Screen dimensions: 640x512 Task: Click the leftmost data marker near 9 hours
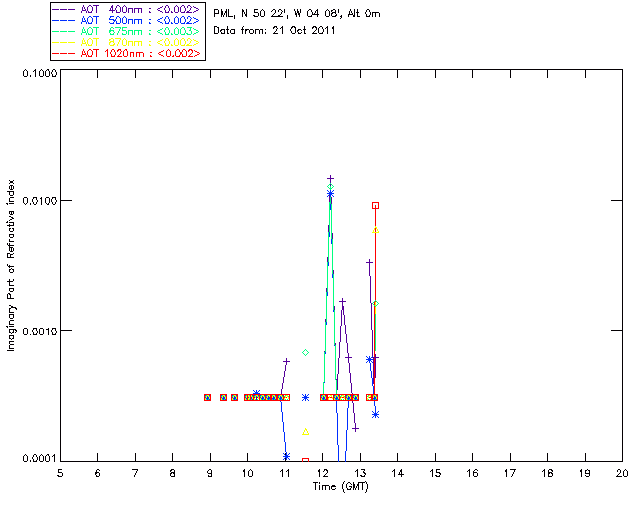[207, 397]
